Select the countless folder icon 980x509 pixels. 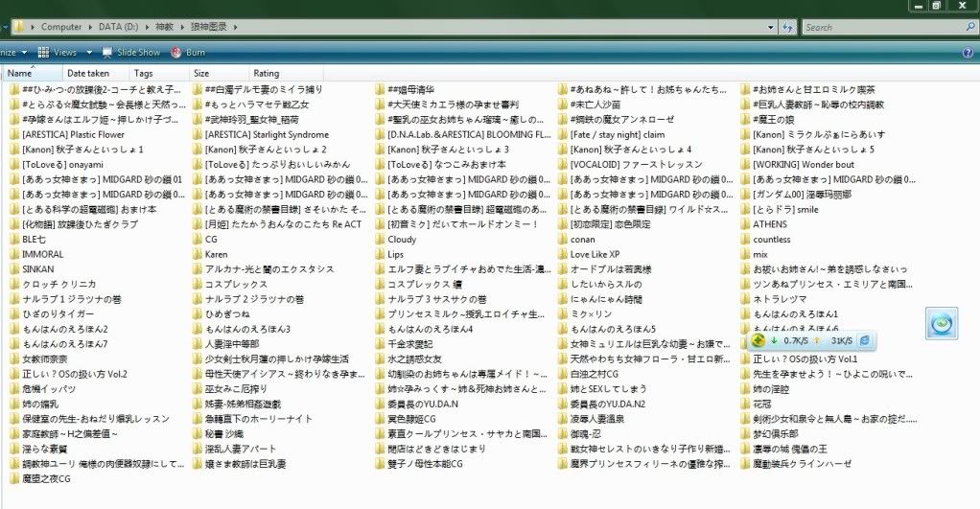[745, 240]
